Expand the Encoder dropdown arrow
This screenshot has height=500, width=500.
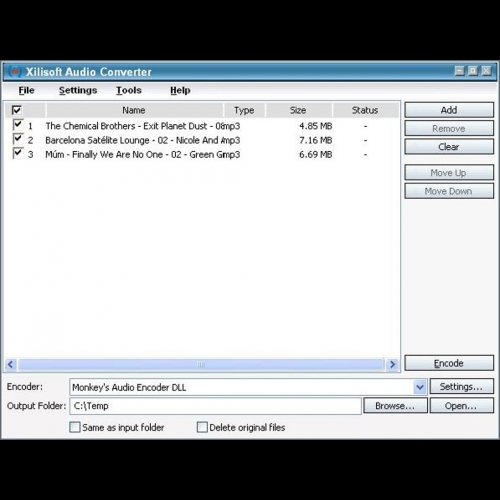tap(420, 387)
